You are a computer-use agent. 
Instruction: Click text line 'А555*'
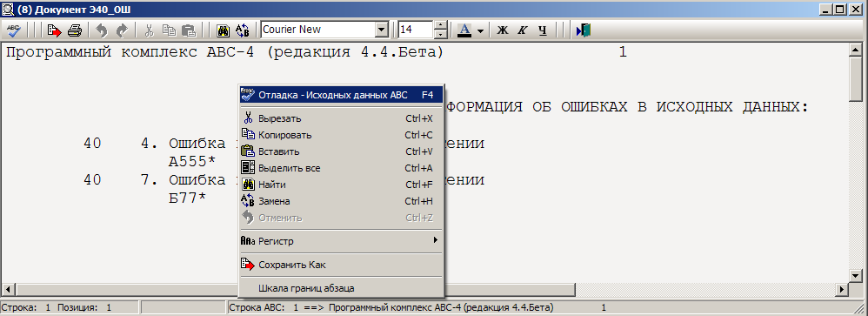[x=191, y=162]
